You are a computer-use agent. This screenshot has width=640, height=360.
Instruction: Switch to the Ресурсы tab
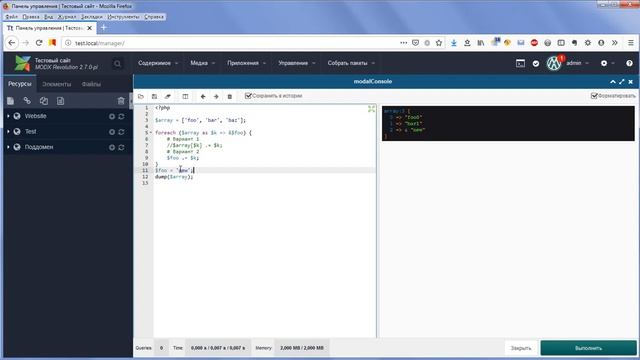(x=20, y=84)
